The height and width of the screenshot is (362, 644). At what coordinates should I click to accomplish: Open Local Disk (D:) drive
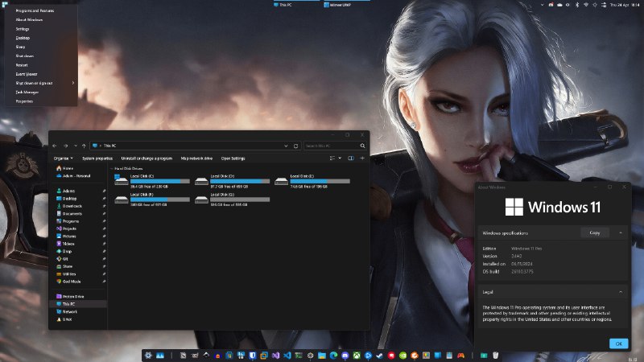point(233,181)
